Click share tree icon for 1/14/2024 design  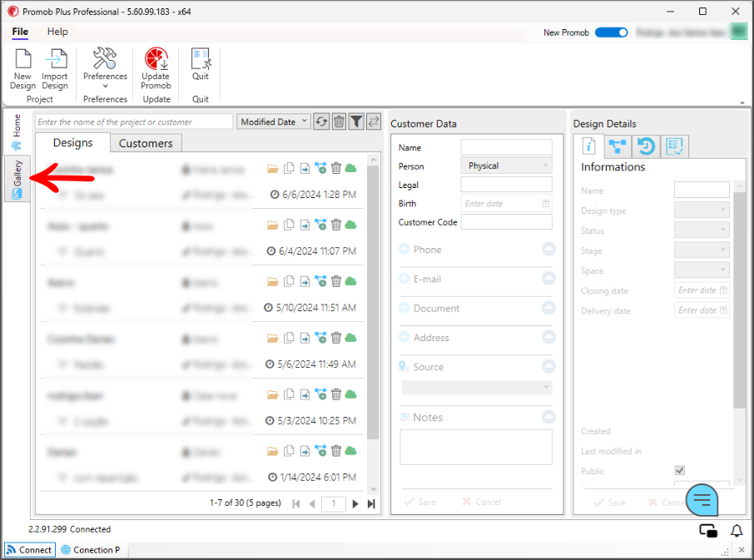click(x=320, y=450)
